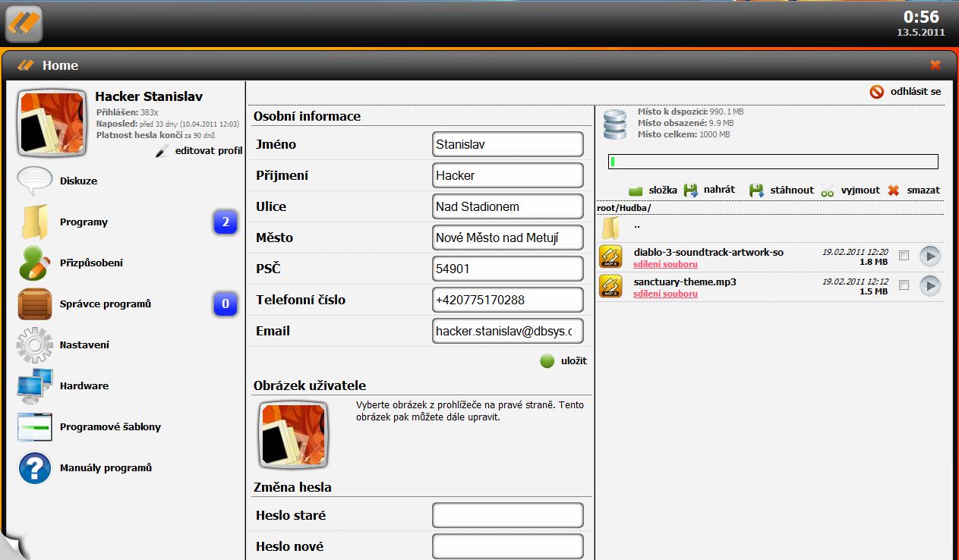This screenshot has height=560, width=959.
Task: Open the Programy folder in the sidebar
Action: (x=35, y=222)
